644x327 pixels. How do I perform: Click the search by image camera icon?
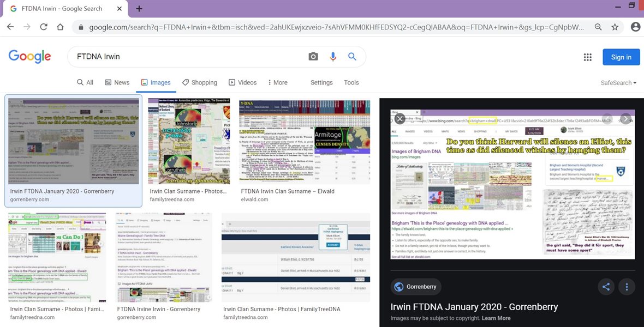click(313, 57)
